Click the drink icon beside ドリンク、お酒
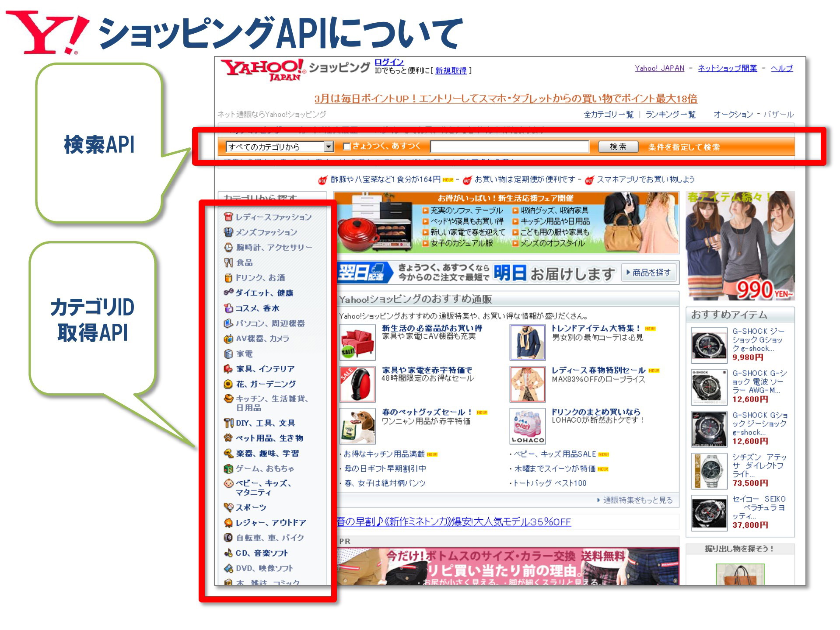This screenshot has width=840, height=630. coord(228,278)
